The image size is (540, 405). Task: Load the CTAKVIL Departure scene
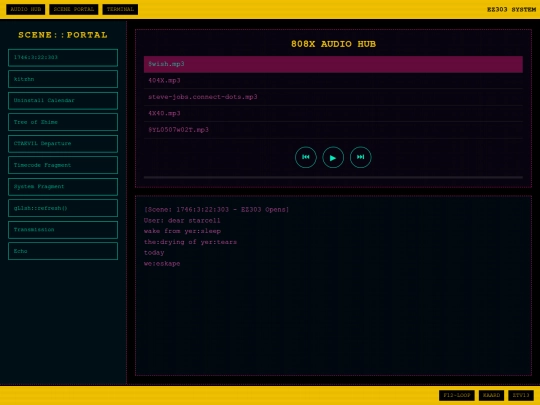(63, 144)
